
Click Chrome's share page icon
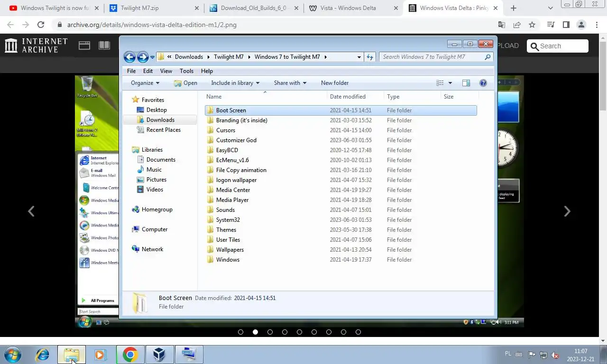coord(517,25)
